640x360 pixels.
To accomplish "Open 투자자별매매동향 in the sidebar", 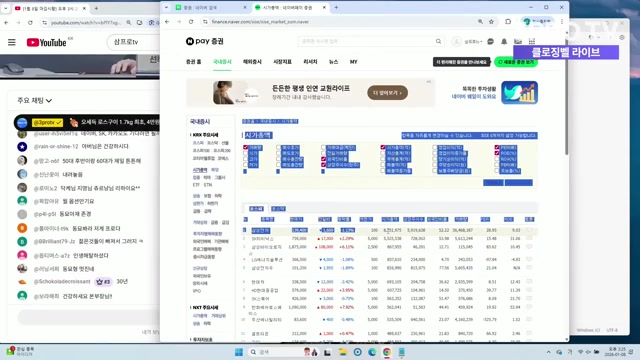I will point(207,234).
